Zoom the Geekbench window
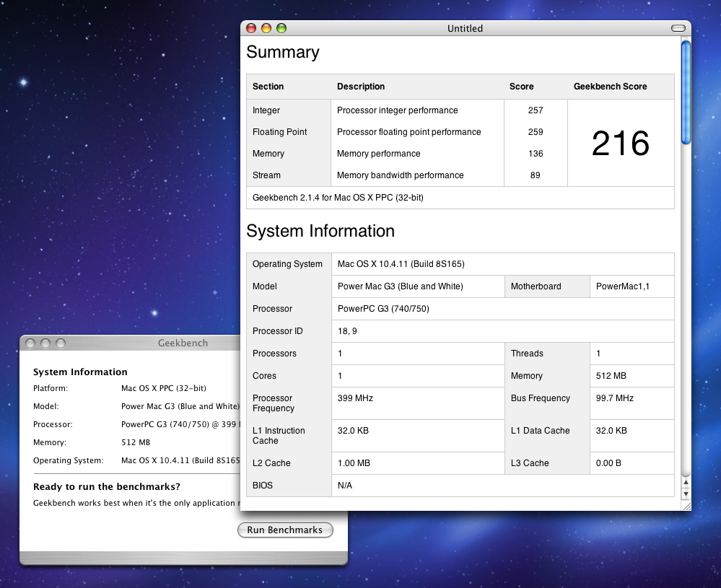Screen dimensions: 721x588 [61, 343]
